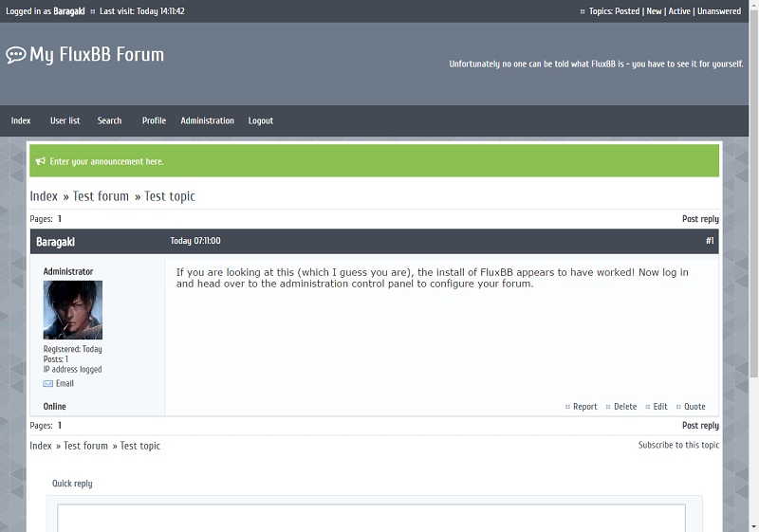Show Active topics link in header
The height and width of the screenshot is (532, 759).
click(679, 10)
